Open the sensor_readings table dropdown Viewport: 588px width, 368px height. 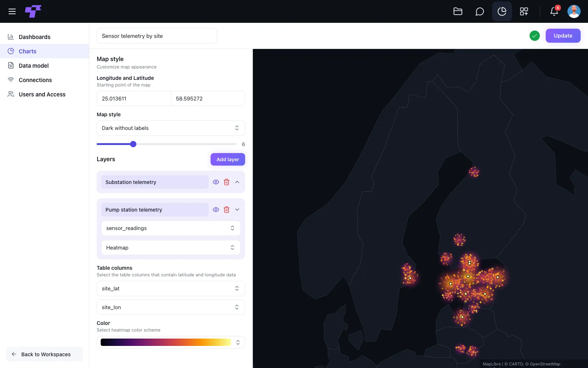tap(171, 228)
